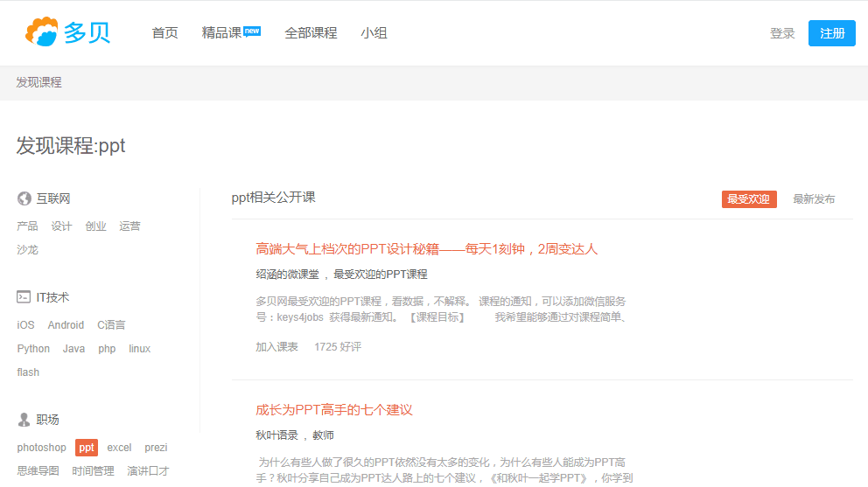Image resolution: width=868 pixels, height=487 pixels.
Task: Click the 互联网 globe icon
Action: coord(24,198)
